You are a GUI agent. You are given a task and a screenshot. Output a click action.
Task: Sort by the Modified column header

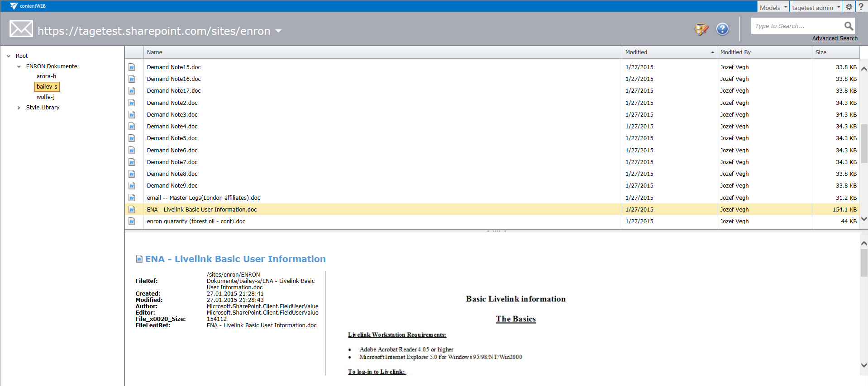pos(669,52)
